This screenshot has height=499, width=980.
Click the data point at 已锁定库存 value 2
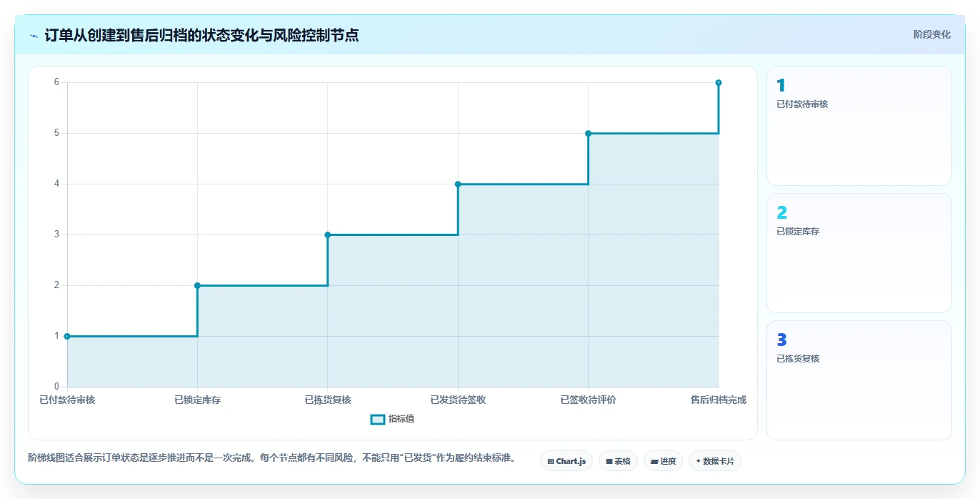(x=197, y=285)
